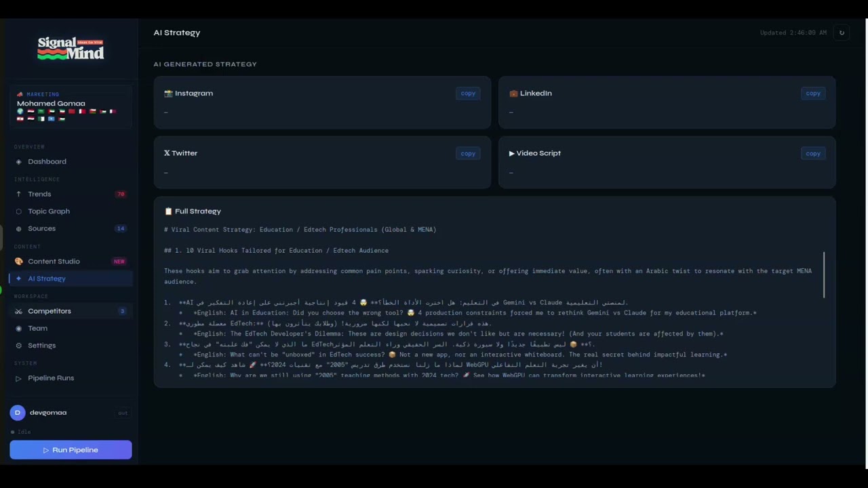Copy the Instagram strategy

pyautogui.click(x=468, y=94)
